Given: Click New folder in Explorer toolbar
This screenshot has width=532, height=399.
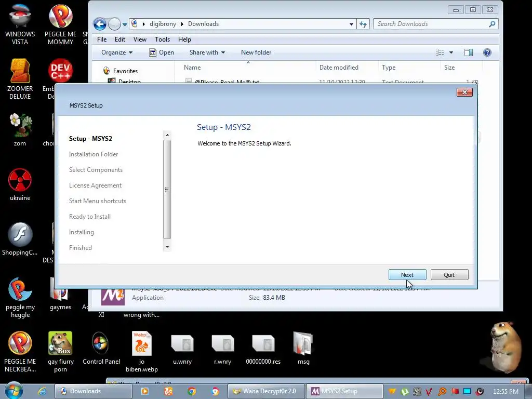Looking at the screenshot, I should pos(256,52).
